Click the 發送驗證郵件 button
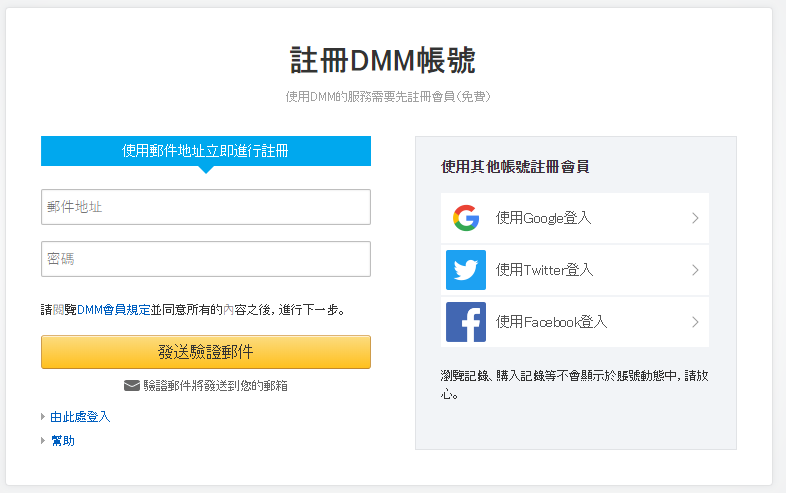This screenshot has height=493, width=786. [x=206, y=352]
